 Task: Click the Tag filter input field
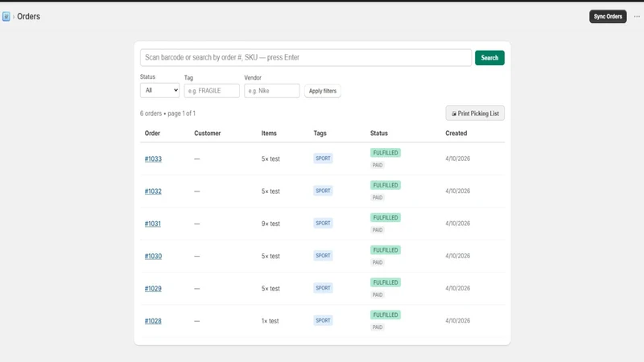coord(212,91)
